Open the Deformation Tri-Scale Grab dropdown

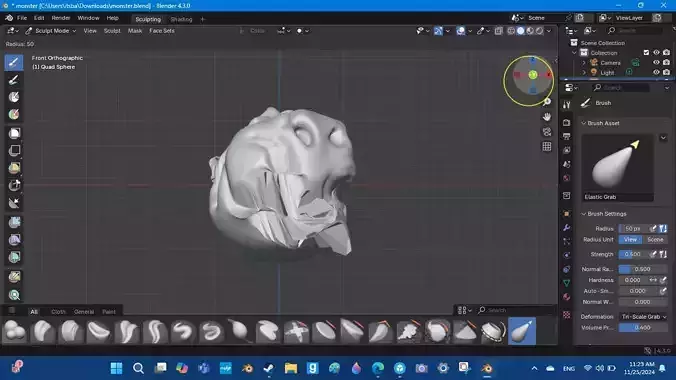(643, 317)
